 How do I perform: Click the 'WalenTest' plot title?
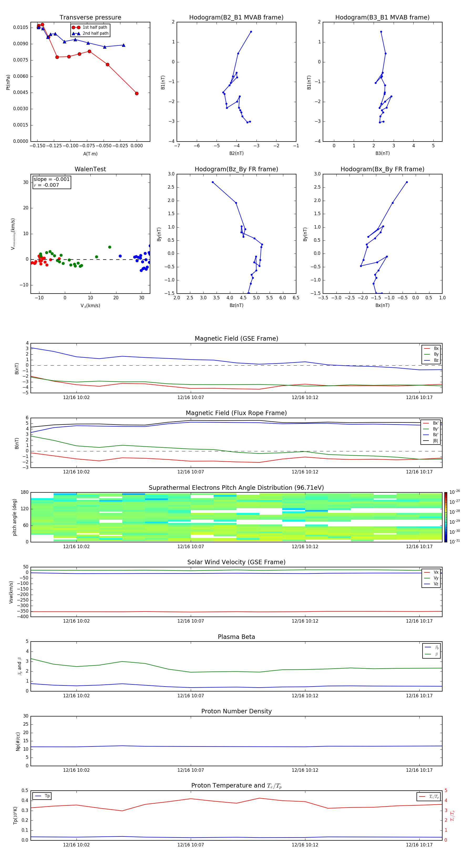pyautogui.click(x=90, y=169)
